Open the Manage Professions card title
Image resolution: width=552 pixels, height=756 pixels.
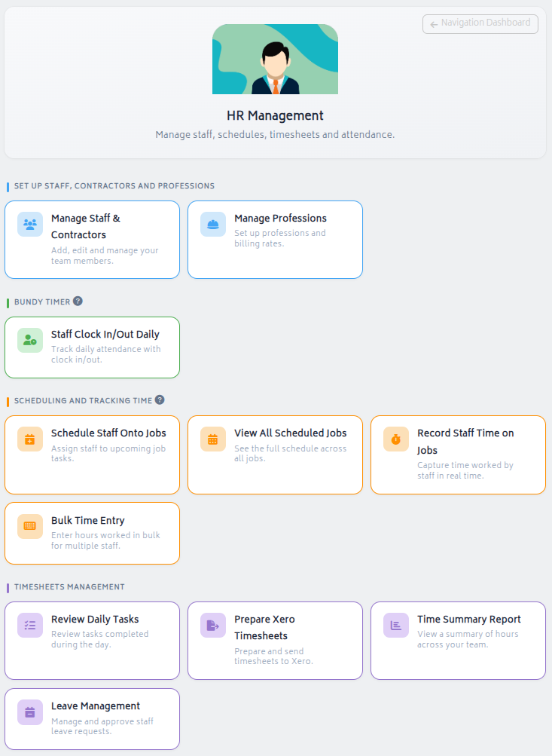pyautogui.click(x=280, y=219)
